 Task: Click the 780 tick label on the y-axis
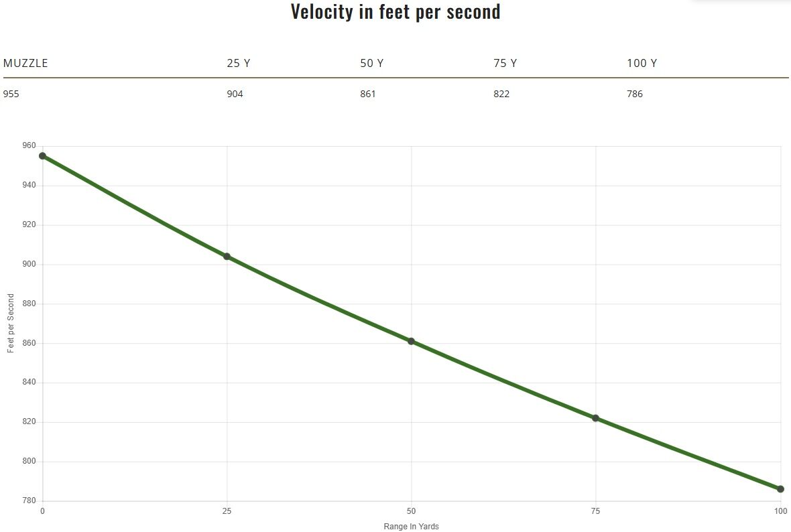[x=29, y=501]
